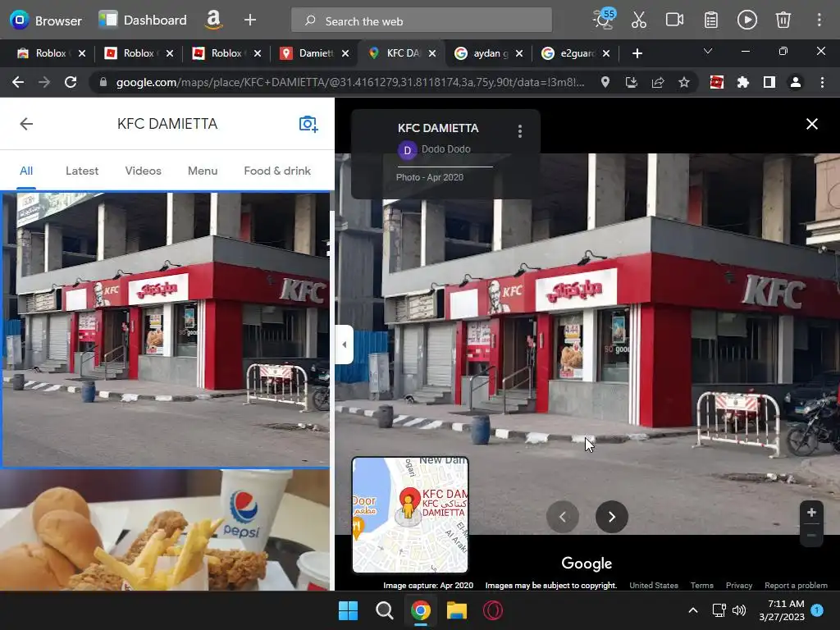840x630 pixels.
Task: Open the Privacy link
Action: [x=739, y=586]
